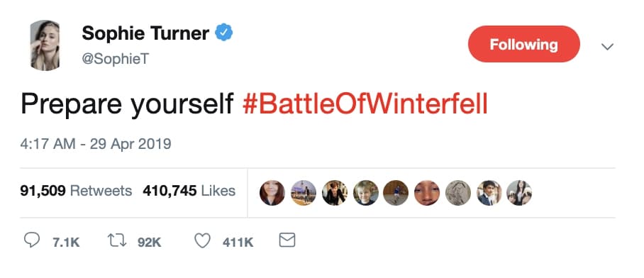
Task: Toggle the red Following button
Action: [x=523, y=44]
